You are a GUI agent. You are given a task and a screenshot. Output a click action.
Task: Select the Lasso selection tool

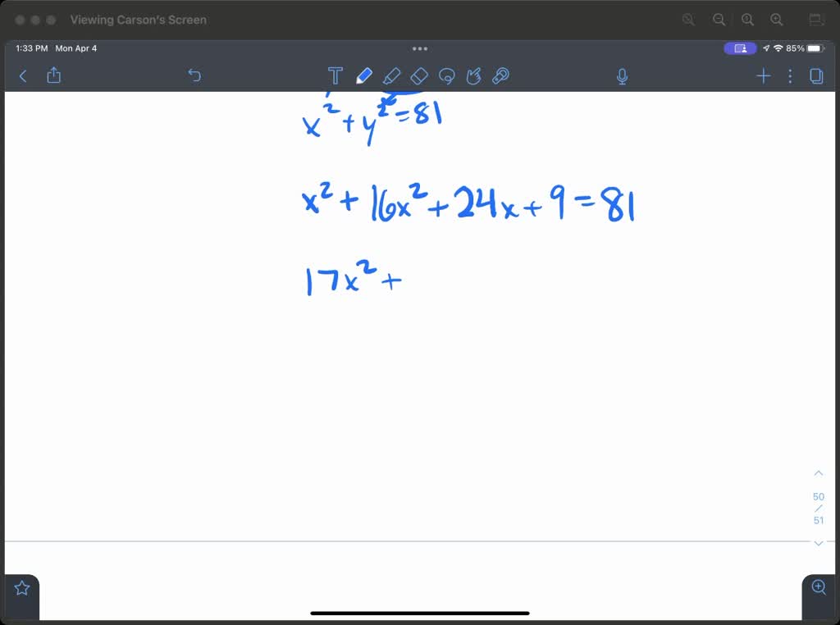pyautogui.click(x=447, y=75)
